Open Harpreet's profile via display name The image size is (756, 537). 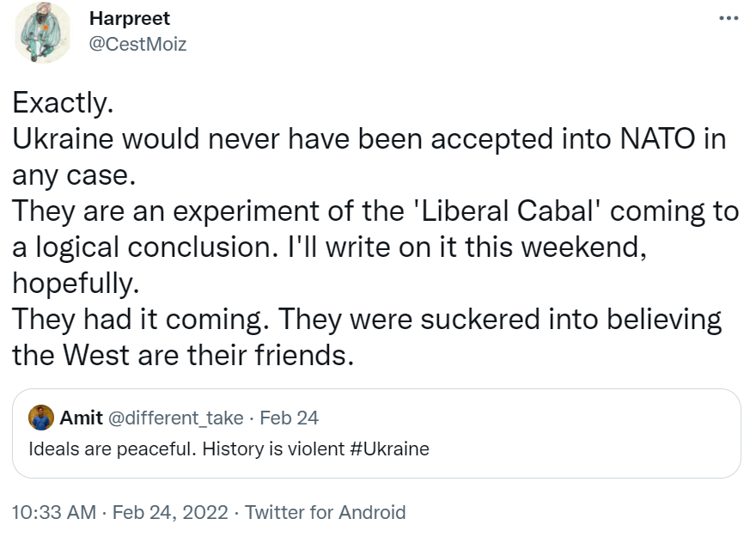coord(129,19)
